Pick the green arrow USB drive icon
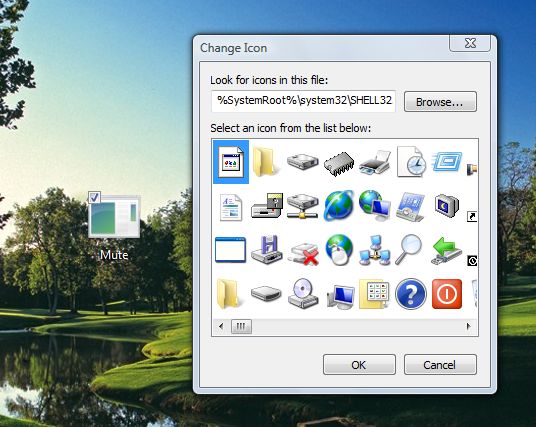This screenshot has width=536, height=427. coord(446,251)
